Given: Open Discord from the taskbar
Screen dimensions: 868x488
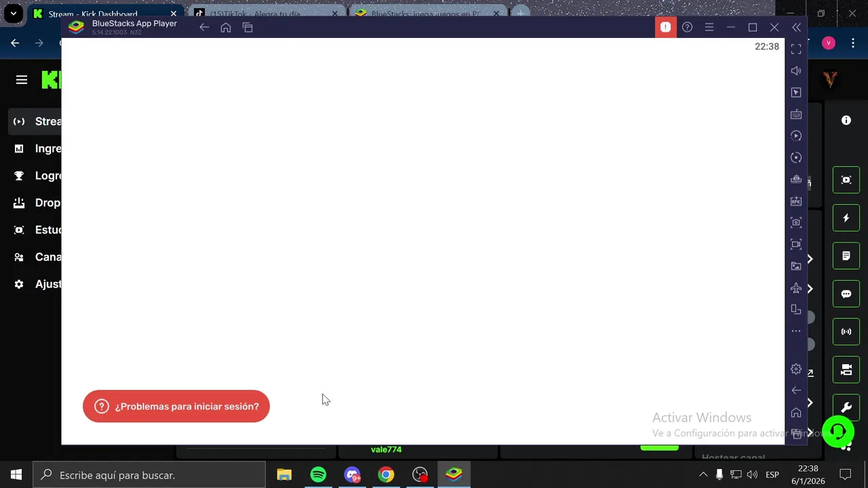Looking at the screenshot, I should (x=352, y=474).
